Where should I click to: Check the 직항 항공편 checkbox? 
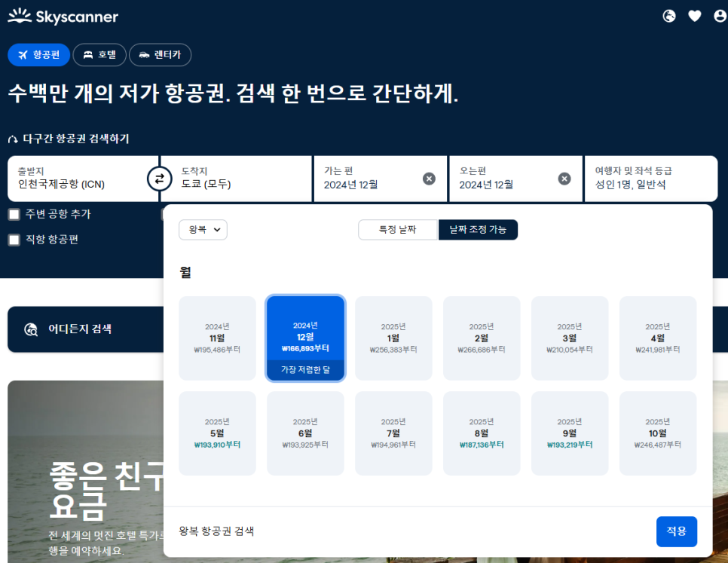14,240
